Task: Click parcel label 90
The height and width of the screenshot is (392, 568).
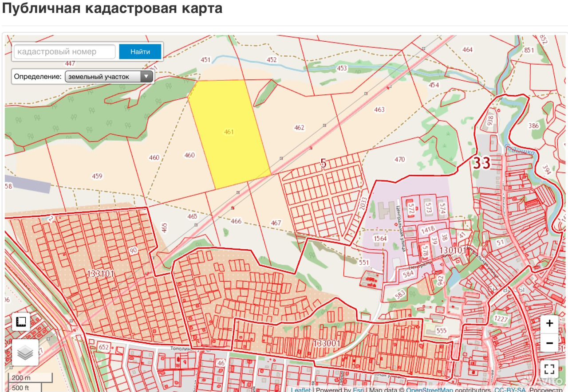Action: (133, 251)
